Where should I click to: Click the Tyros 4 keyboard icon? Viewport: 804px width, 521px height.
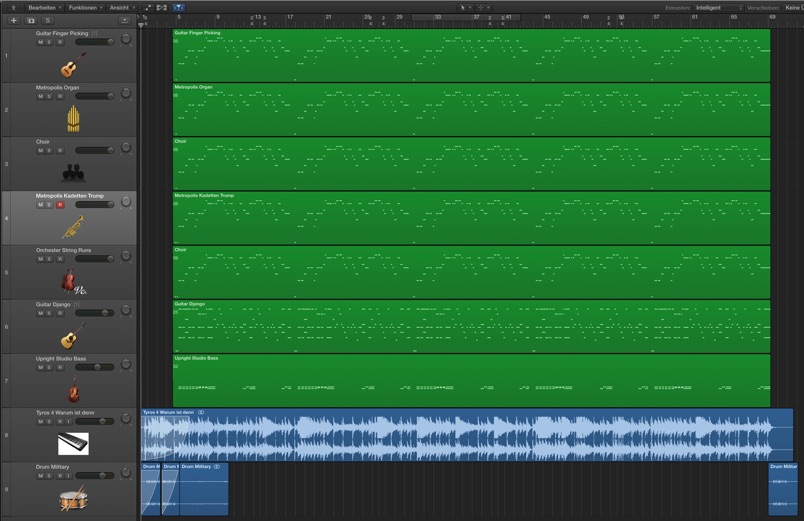click(x=73, y=444)
